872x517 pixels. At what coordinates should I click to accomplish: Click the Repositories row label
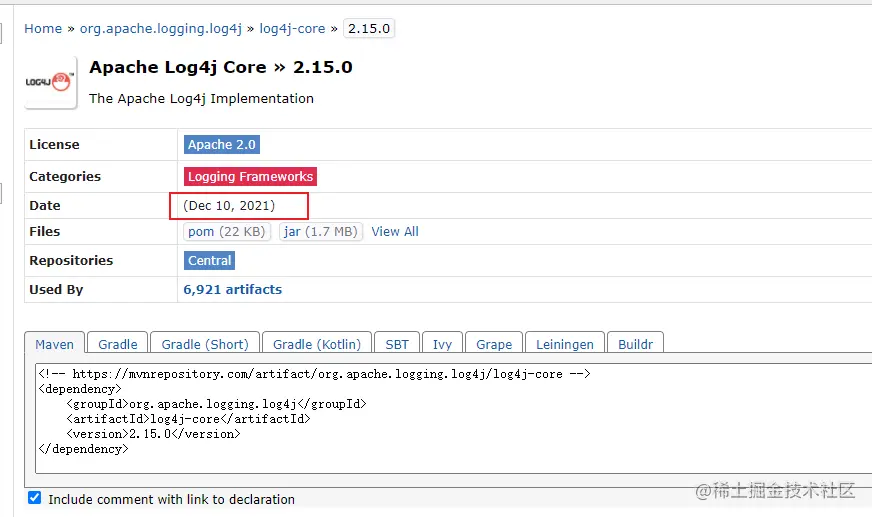pyautogui.click(x=71, y=261)
